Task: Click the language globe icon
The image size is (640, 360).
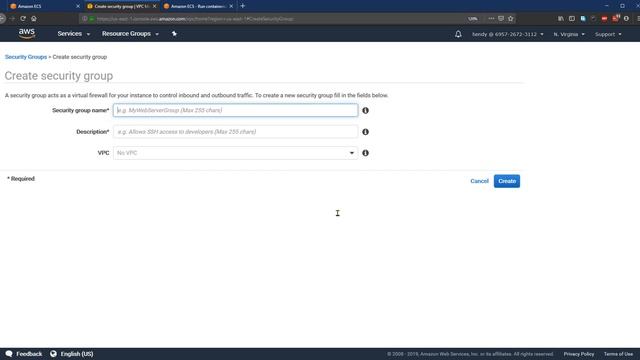Action: [53, 354]
